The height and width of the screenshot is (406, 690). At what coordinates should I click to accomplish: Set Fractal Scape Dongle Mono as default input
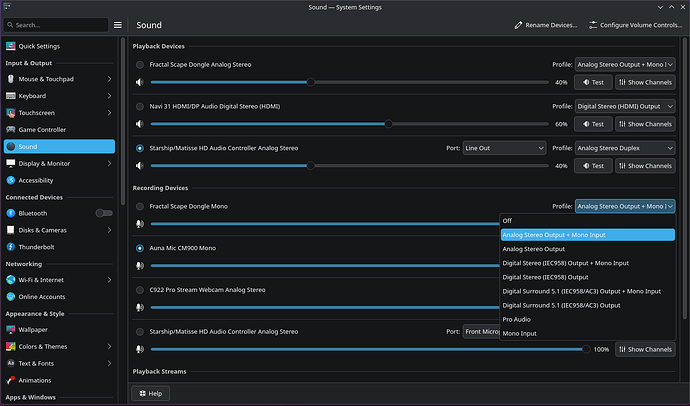tap(139, 206)
